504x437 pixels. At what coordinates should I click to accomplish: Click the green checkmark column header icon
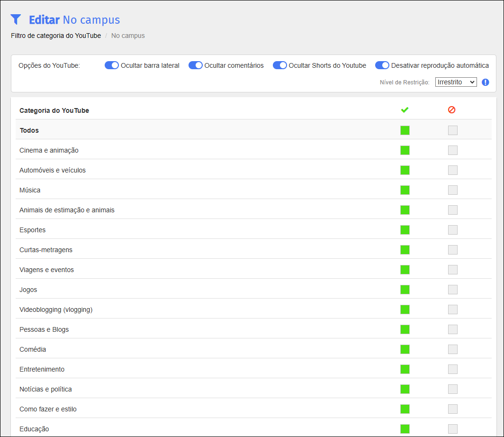405,110
